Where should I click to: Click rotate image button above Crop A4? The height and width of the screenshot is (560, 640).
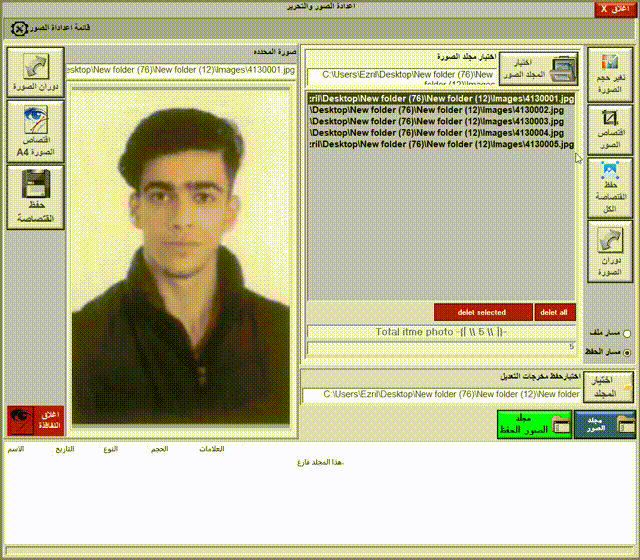pos(36,70)
